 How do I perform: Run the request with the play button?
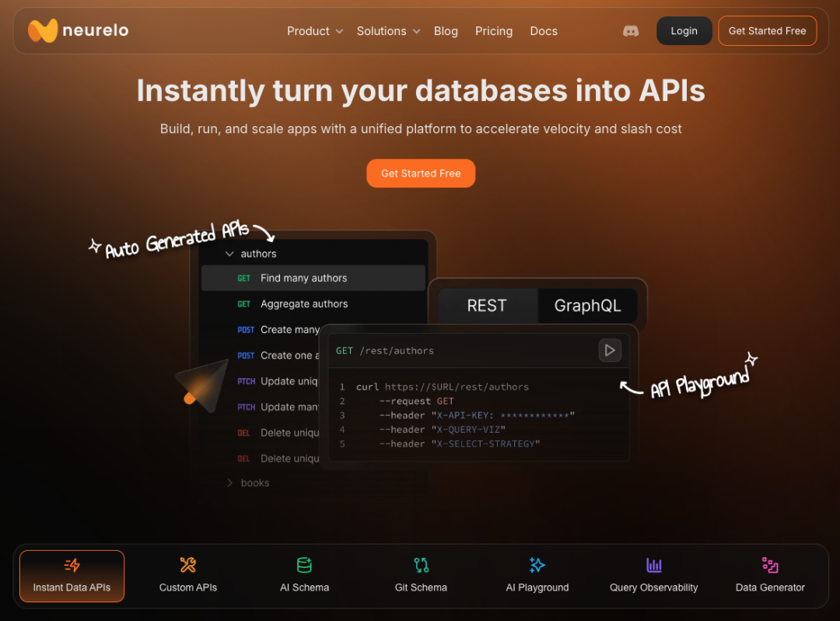tap(610, 350)
